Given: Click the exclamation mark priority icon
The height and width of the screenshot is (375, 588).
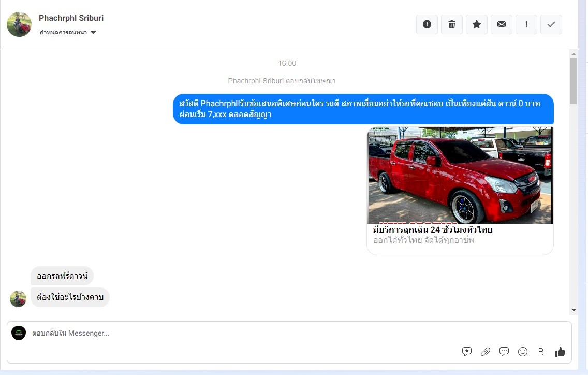Looking at the screenshot, I should (x=526, y=24).
